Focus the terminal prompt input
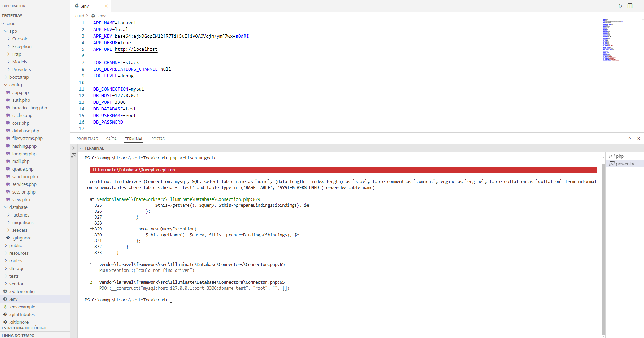 (171, 300)
